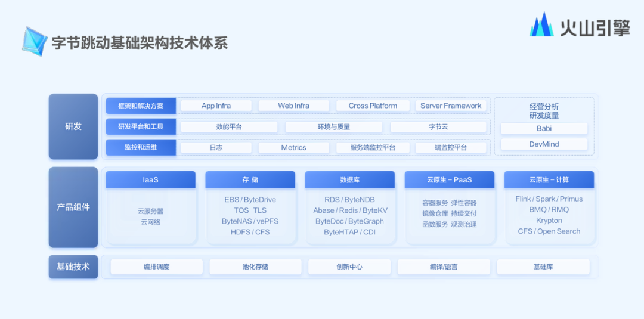Click the 效能平台 box
This screenshot has width=644, height=319.
[x=229, y=127]
